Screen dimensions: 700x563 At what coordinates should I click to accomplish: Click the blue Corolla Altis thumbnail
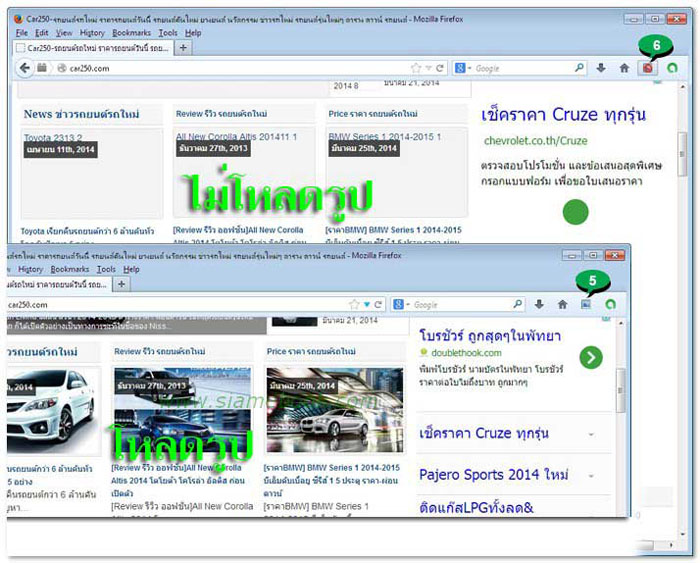pyautogui.click(x=182, y=410)
